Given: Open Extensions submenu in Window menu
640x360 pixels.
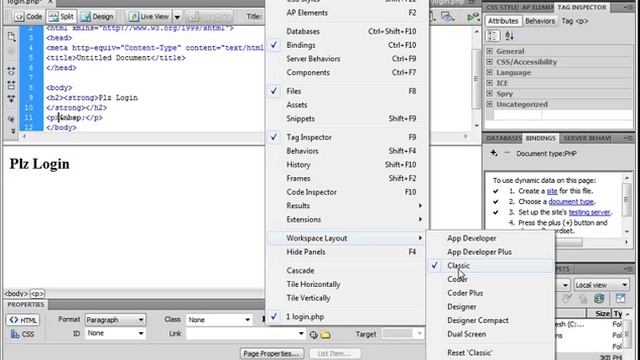Looking at the screenshot, I should point(346,220).
